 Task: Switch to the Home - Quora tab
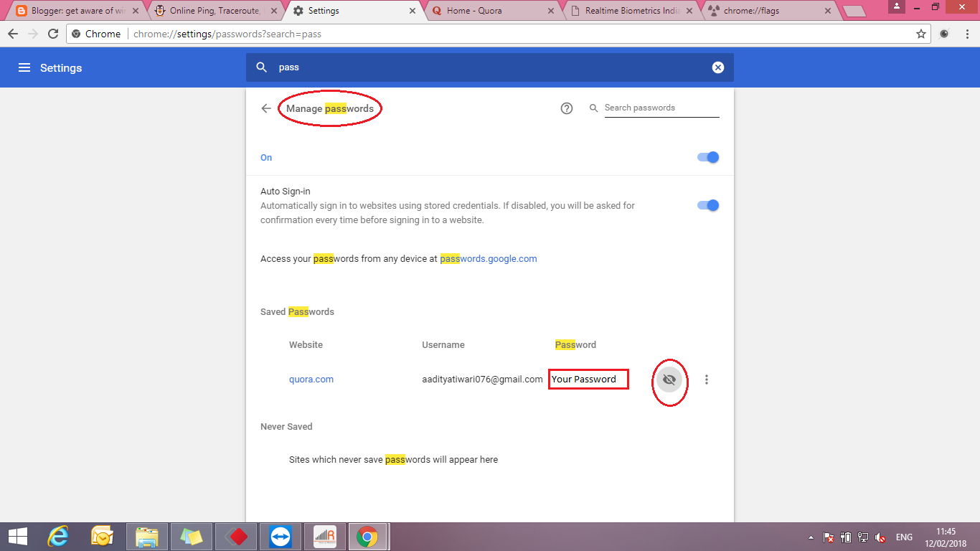coord(492,11)
